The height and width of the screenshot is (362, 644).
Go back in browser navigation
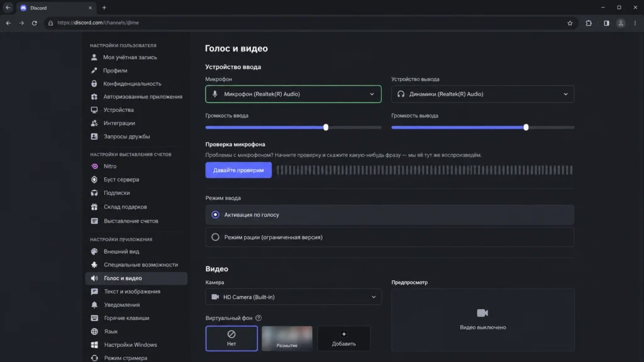[8, 23]
